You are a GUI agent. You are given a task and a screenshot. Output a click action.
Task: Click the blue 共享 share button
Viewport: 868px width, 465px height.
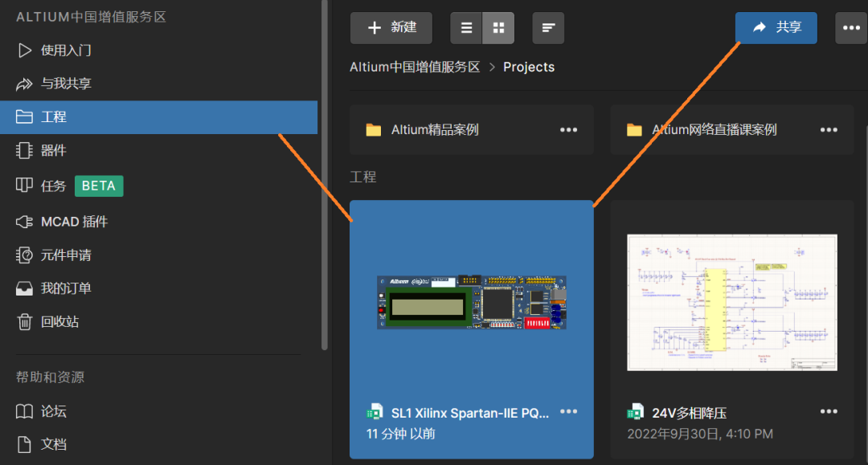pos(776,27)
